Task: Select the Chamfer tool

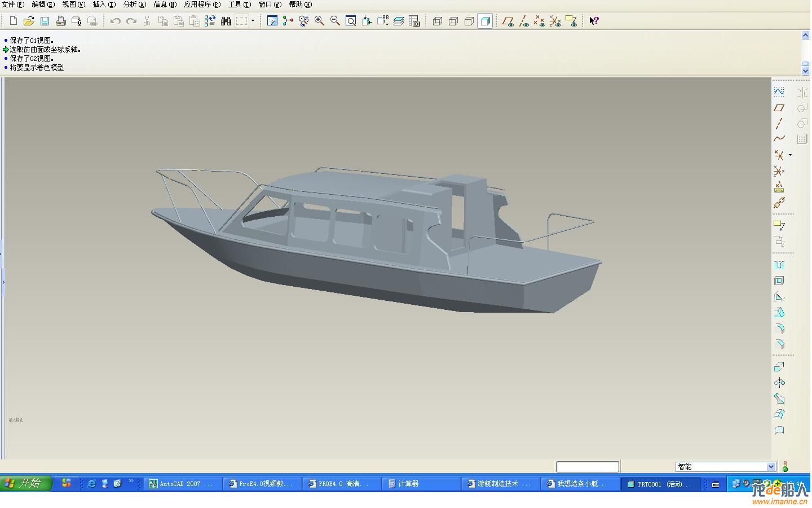Action: point(779,344)
